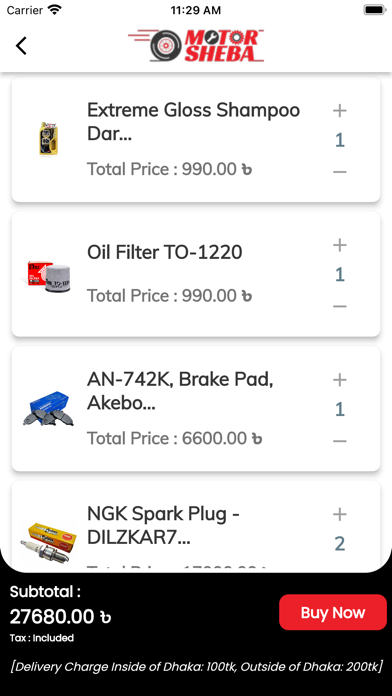392x696 pixels.
Task: Select the AN-742K Brake Pad title
Action: (180, 391)
